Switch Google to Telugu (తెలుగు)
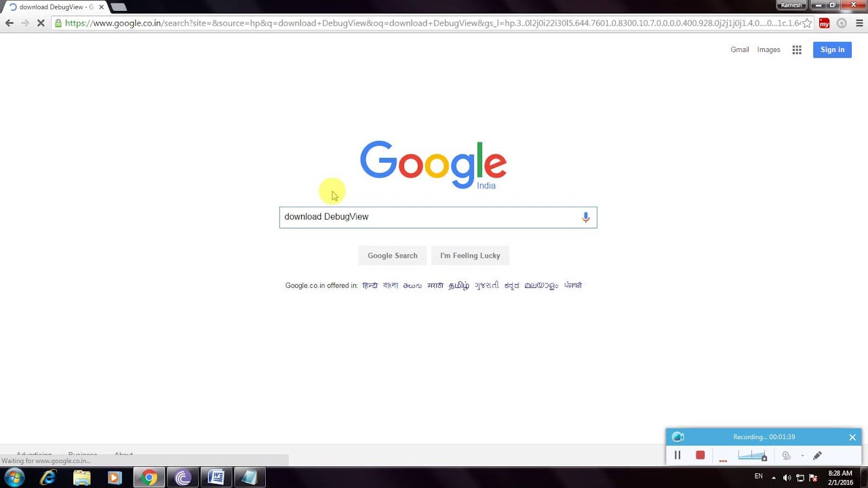This screenshot has height=488, width=868. point(412,285)
